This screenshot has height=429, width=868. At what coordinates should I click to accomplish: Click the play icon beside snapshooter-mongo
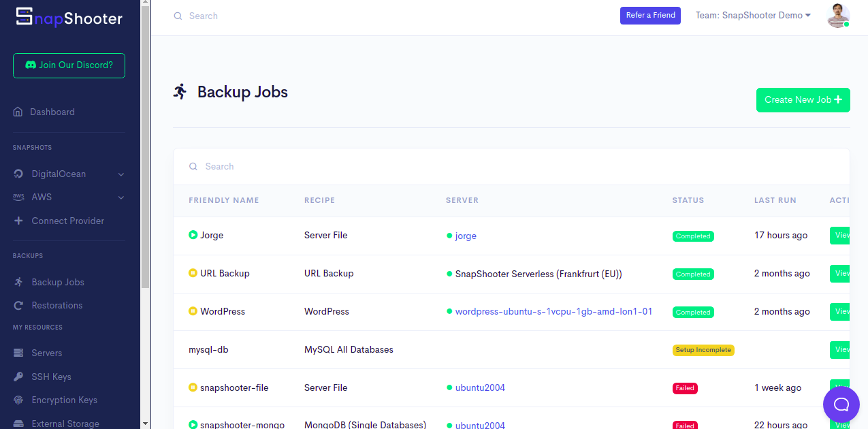[x=193, y=425]
